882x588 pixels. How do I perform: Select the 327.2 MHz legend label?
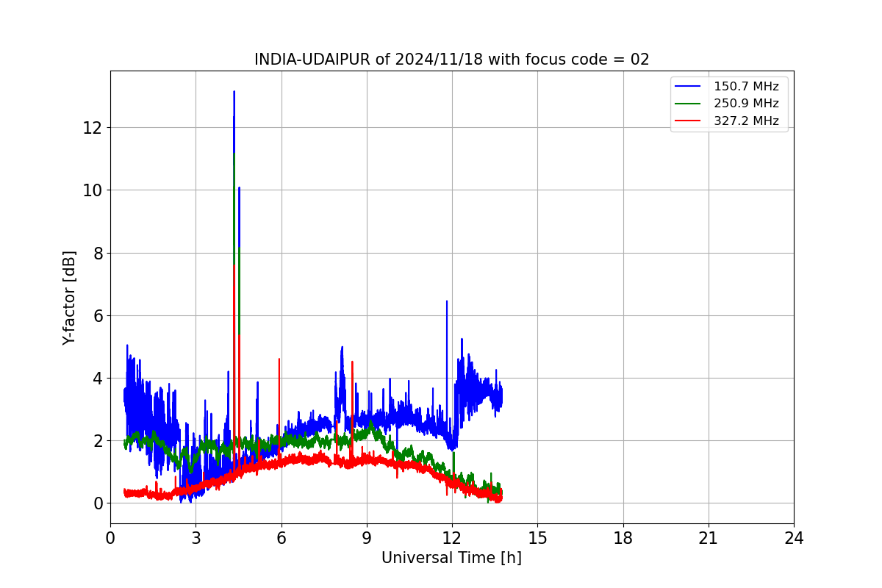point(746,121)
